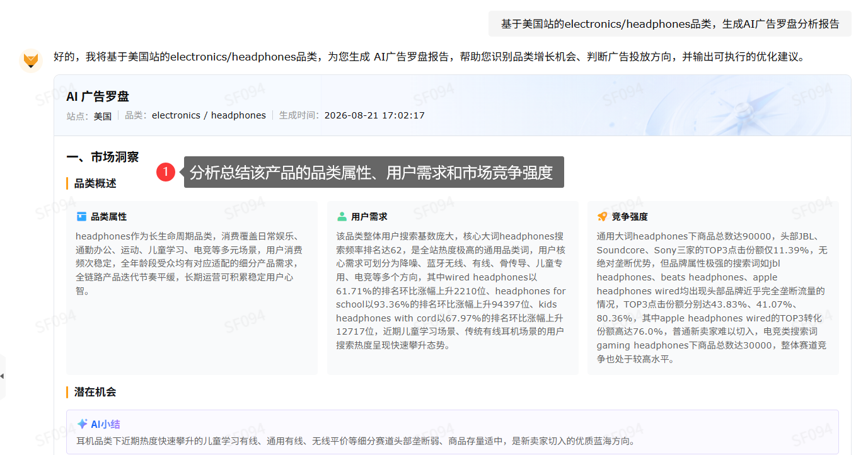
Task: Click the 竞争强度 card title
Action: click(x=630, y=217)
